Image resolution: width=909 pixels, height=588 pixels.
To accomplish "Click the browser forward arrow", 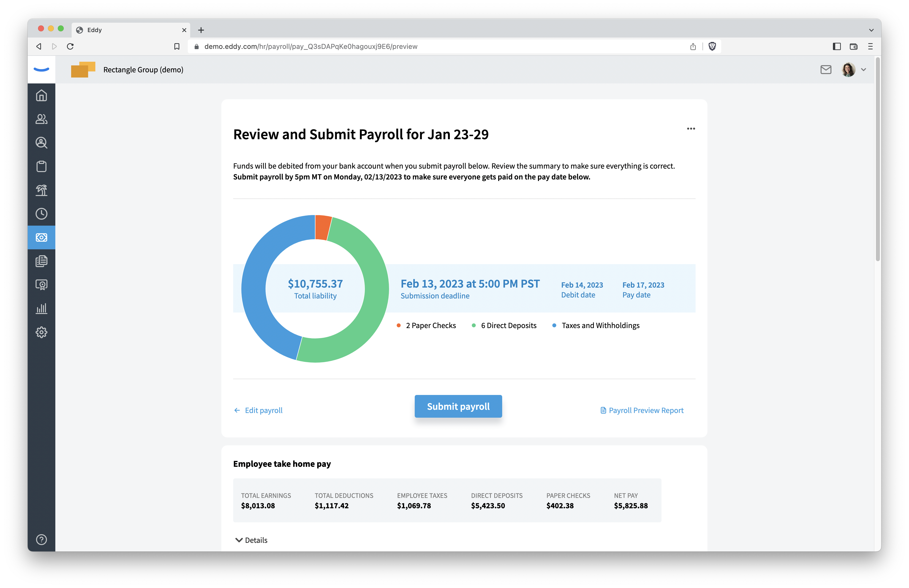I will [54, 46].
